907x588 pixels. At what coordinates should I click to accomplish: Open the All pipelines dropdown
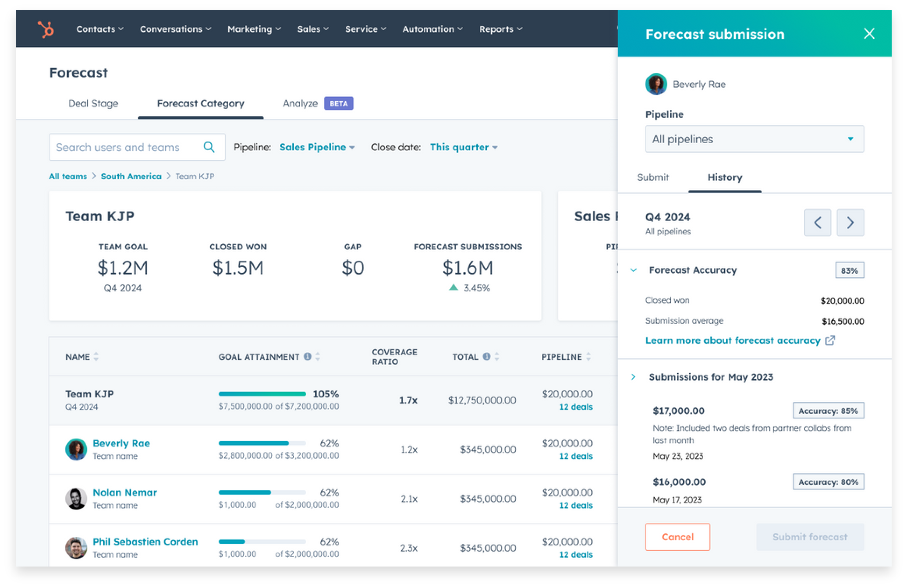point(754,139)
